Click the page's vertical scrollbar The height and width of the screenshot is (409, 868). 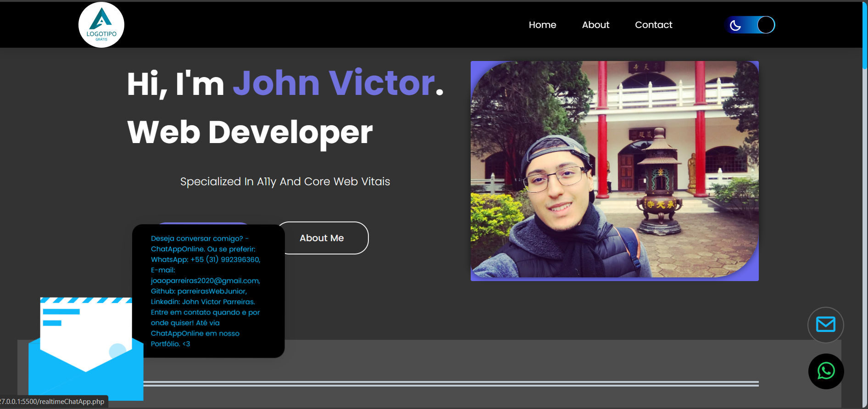pos(864,37)
